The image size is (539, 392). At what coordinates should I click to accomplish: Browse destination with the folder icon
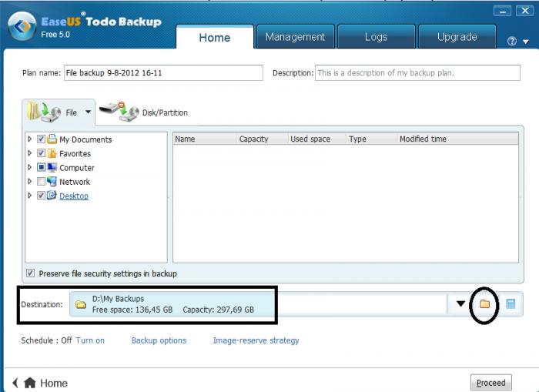pos(484,303)
